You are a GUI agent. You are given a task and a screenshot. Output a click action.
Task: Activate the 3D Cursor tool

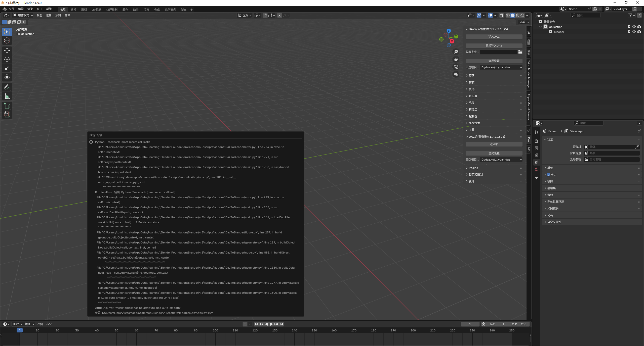7,40
